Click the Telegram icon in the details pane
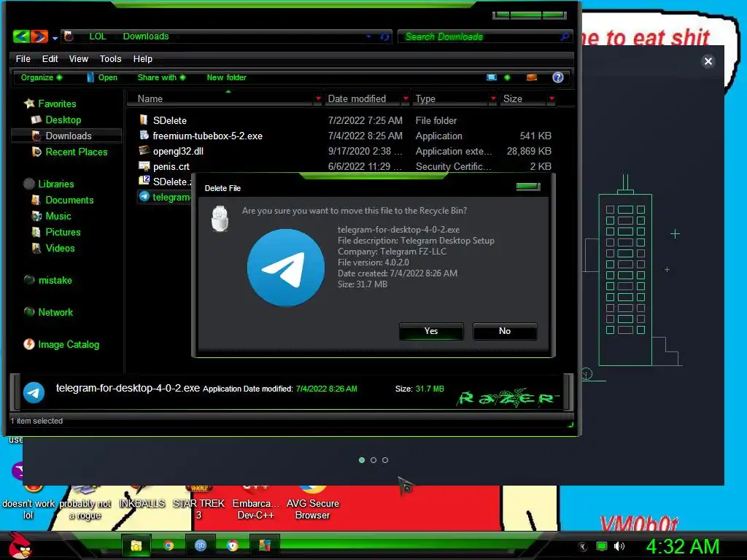This screenshot has height=560, width=747. point(34,393)
